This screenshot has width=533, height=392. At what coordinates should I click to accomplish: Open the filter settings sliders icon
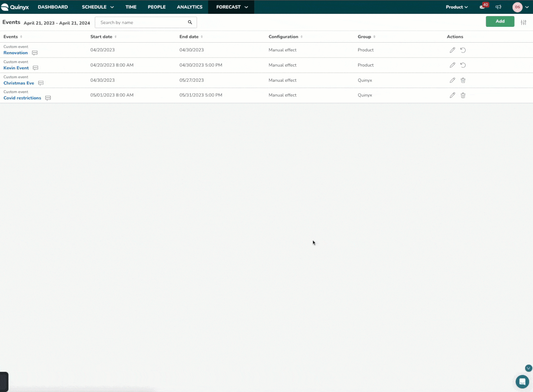[524, 23]
